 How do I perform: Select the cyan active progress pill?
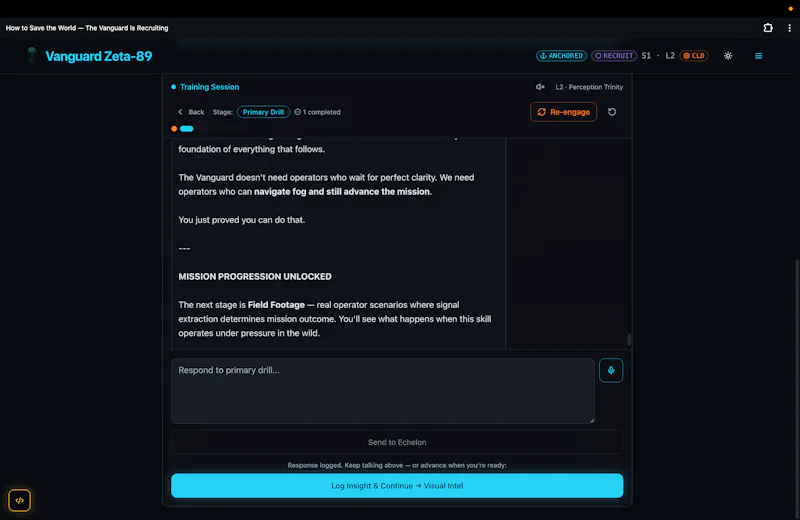[x=187, y=129]
